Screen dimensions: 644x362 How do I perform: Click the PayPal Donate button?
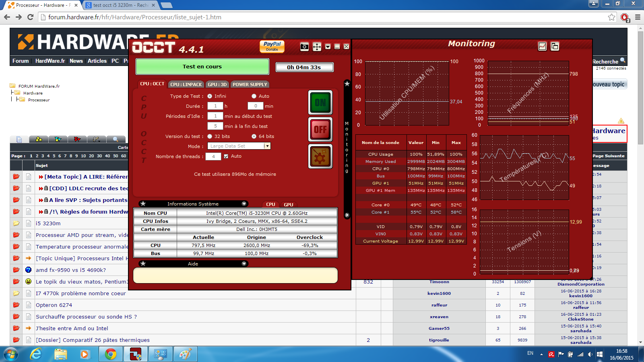pos(272,46)
